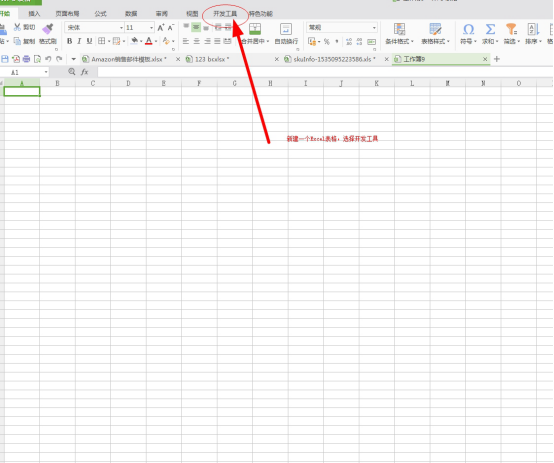Toggle middle vertical alignment
554x463 pixels.
(196, 27)
